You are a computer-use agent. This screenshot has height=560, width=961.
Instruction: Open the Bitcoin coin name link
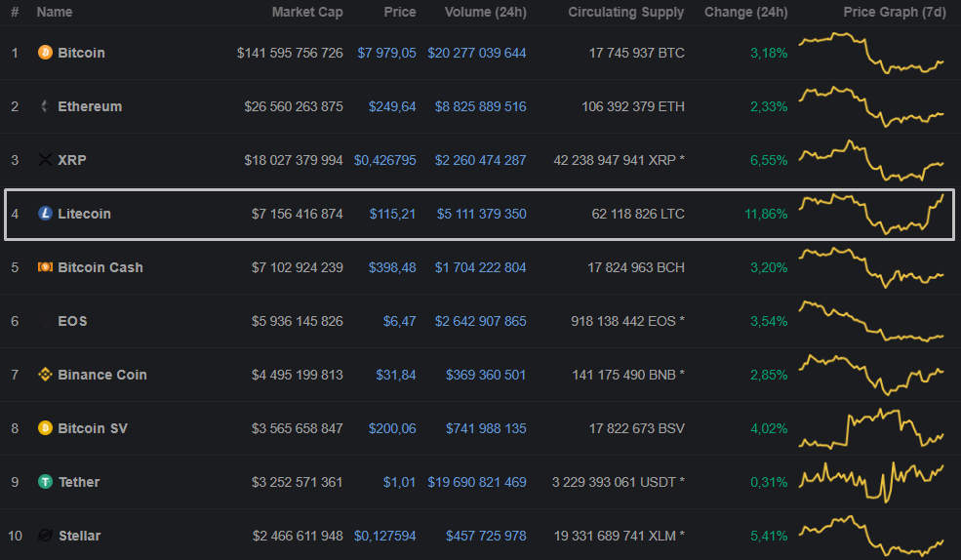pos(81,53)
